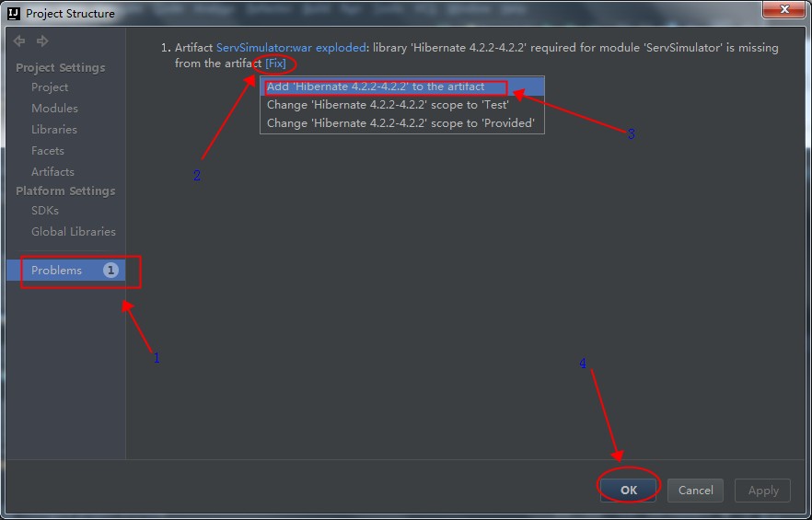Viewport: 812px width, 520px height.
Task: Click the Cancel button
Action: pyautogui.click(x=695, y=490)
